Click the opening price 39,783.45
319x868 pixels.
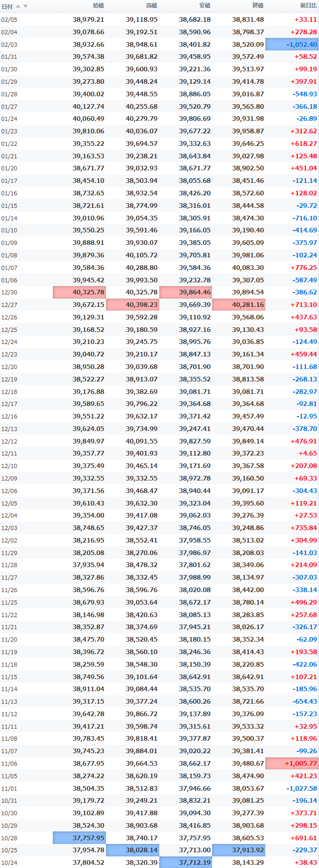(88, 738)
